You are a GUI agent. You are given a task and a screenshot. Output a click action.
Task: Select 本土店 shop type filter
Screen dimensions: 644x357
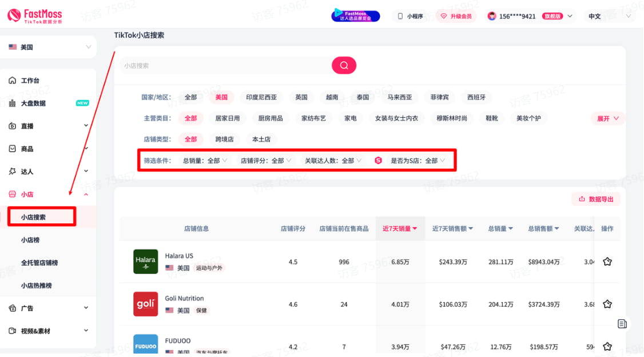point(261,139)
